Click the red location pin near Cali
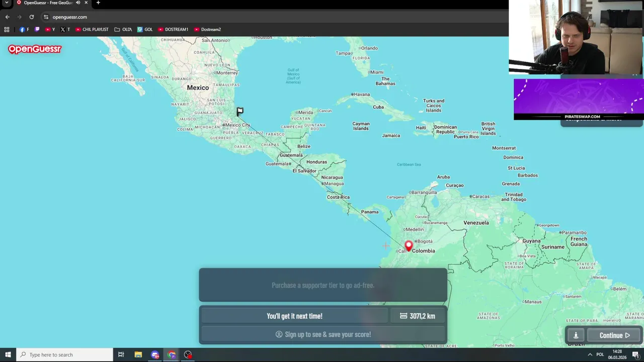This screenshot has height=362, width=644. (409, 246)
